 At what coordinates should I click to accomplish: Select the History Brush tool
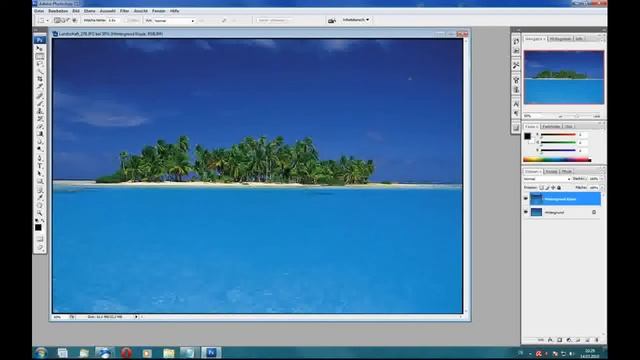point(40,118)
